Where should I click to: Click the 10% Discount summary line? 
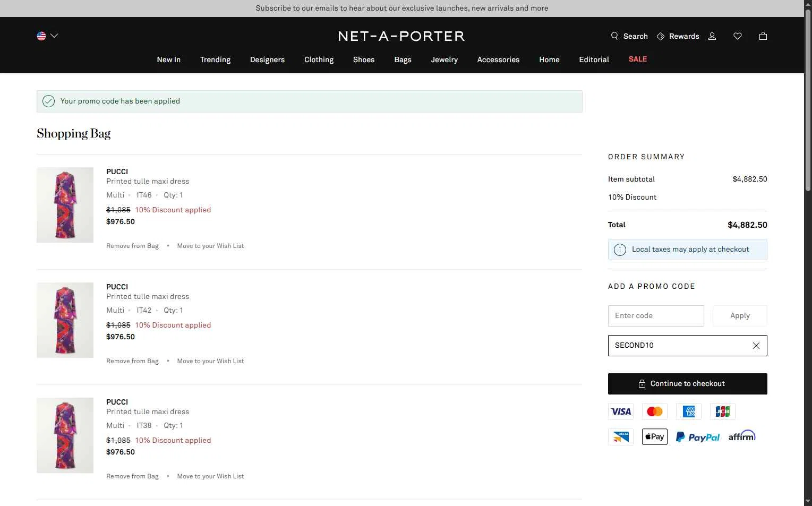(x=632, y=198)
